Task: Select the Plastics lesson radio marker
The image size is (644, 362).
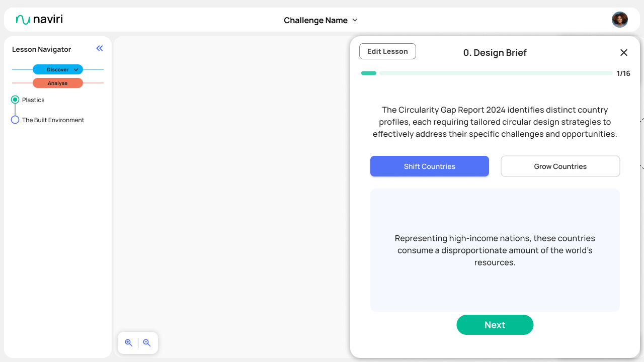Action: pyautogui.click(x=15, y=100)
